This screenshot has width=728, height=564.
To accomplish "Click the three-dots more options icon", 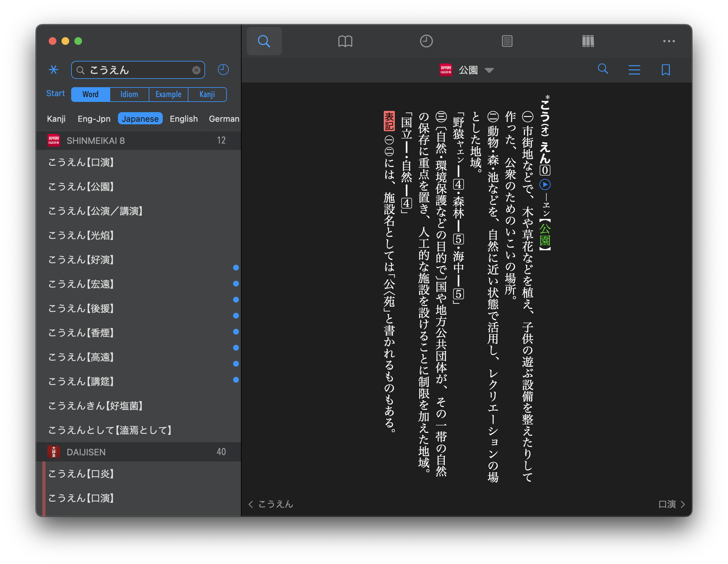I will click(669, 41).
